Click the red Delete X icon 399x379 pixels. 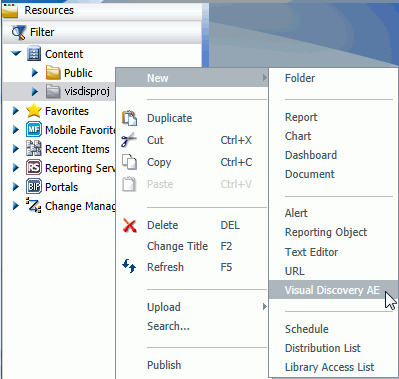click(x=129, y=225)
